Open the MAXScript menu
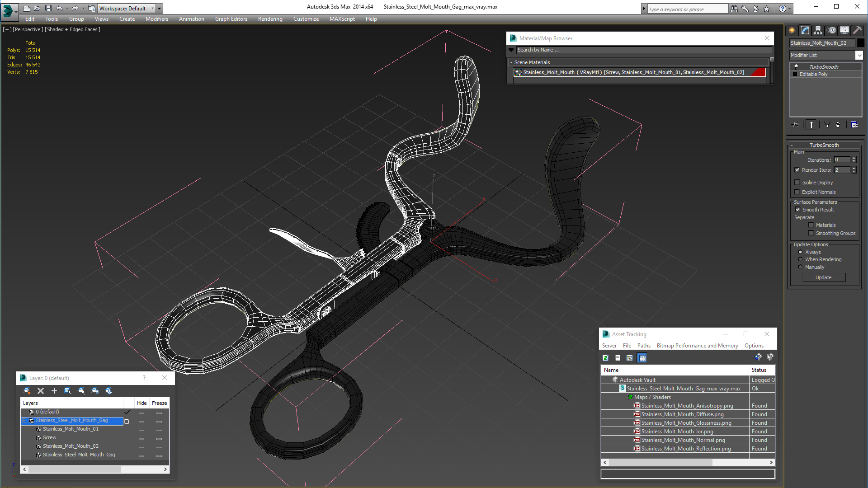This screenshot has width=868, height=488. click(x=342, y=19)
